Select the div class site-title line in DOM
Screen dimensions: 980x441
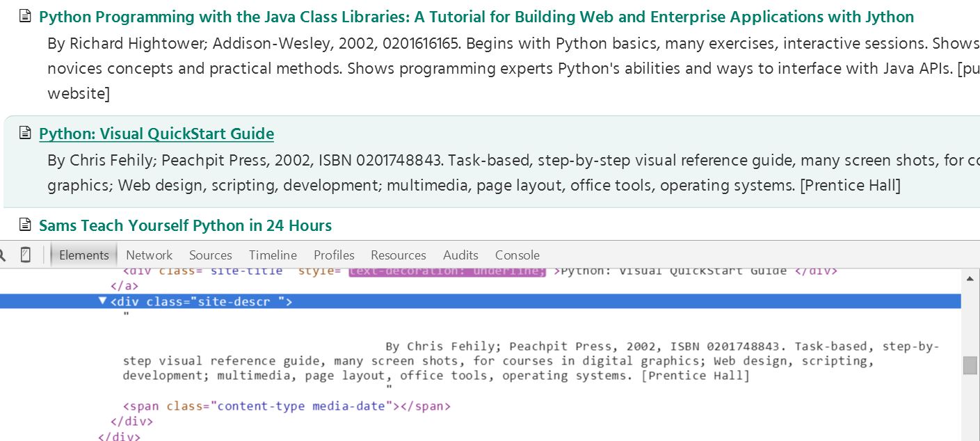point(480,272)
